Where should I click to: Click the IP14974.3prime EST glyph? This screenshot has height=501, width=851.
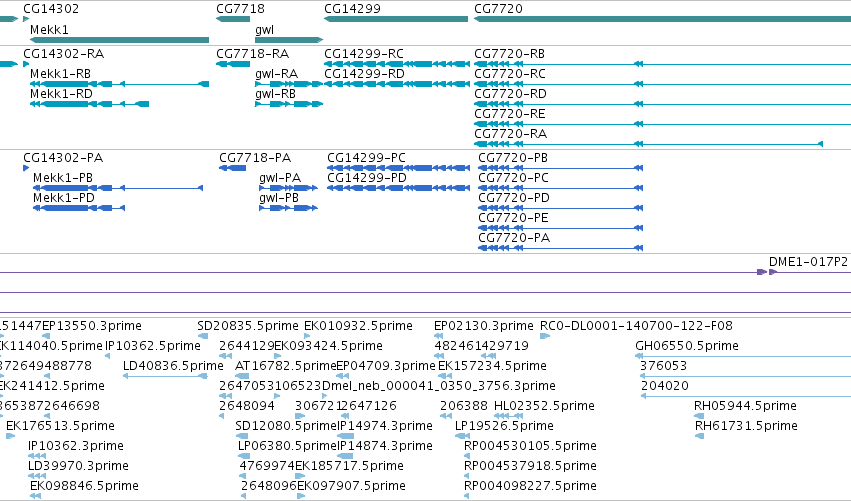click(x=346, y=436)
